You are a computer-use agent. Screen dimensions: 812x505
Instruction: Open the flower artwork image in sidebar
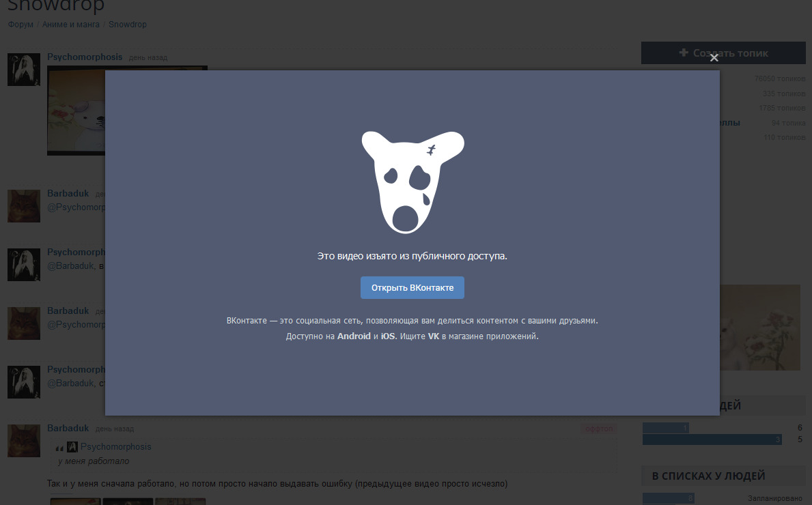coord(759,328)
